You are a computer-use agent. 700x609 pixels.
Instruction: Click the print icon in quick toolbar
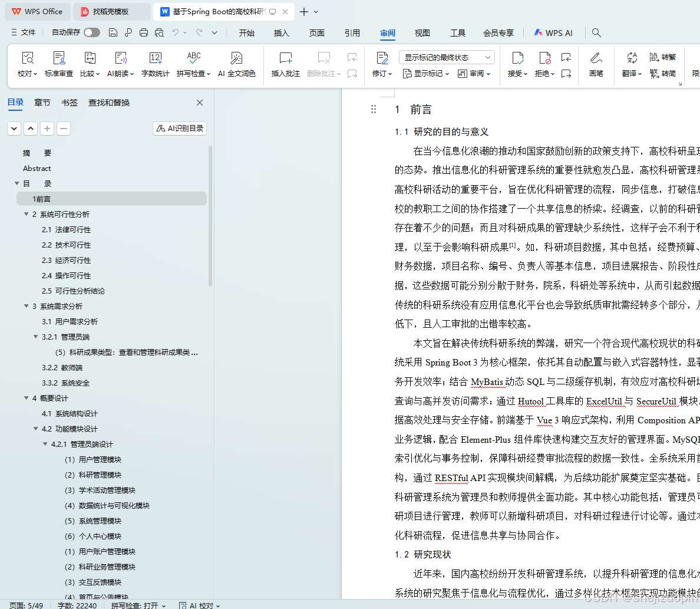tap(144, 32)
